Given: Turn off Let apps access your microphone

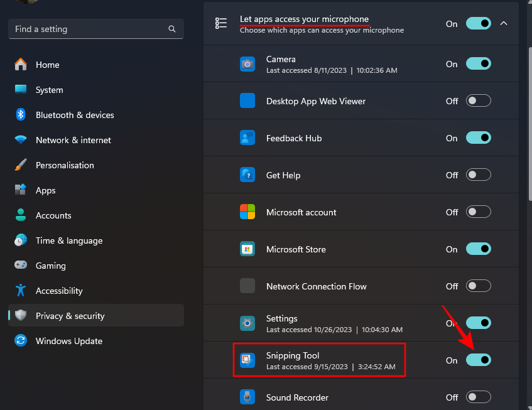Looking at the screenshot, I should tap(479, 23).
